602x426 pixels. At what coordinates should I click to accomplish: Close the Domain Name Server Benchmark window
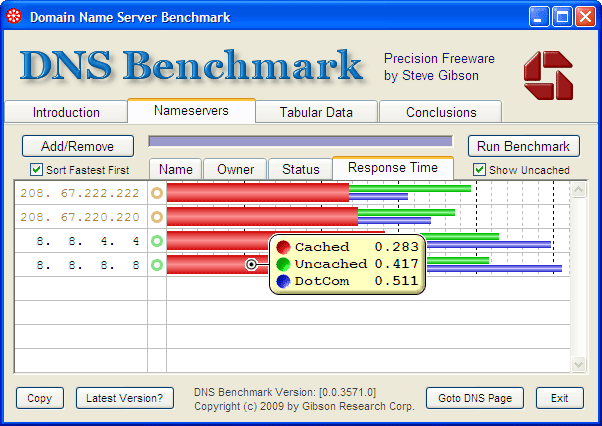(585, 17)
